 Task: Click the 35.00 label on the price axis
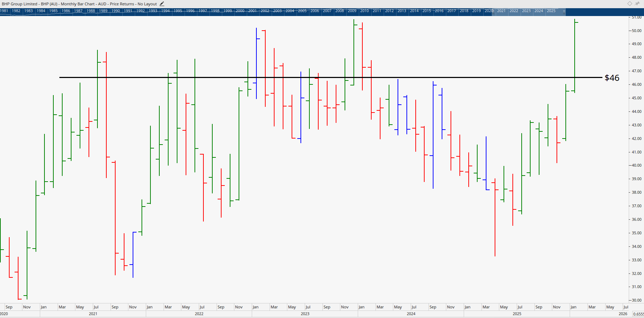point(637,233)
